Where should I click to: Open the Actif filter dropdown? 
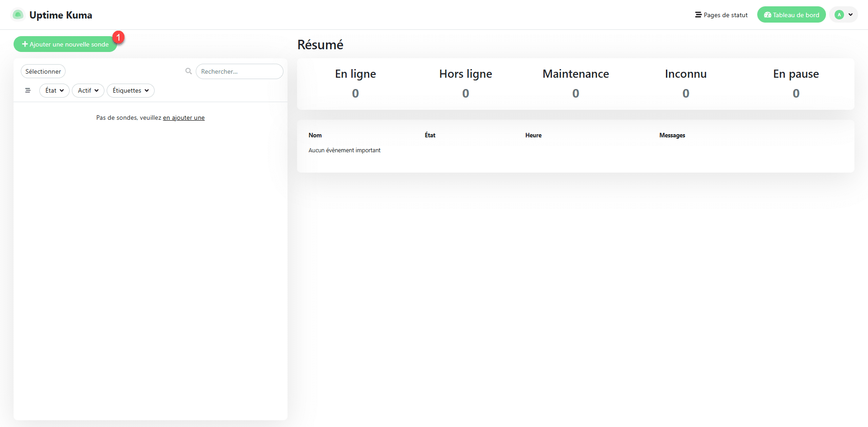coord(88,90)
